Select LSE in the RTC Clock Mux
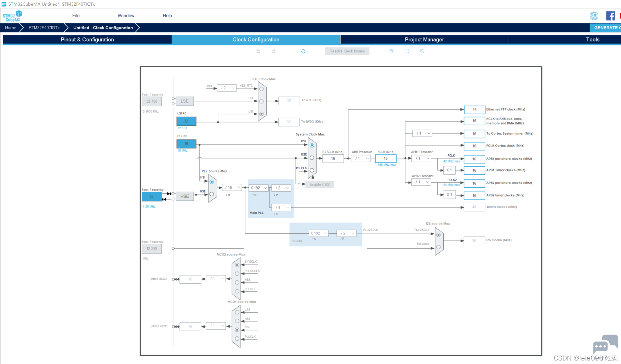Image resolution: width=621 pixels, height=364 pixels. tap(262, 101)
